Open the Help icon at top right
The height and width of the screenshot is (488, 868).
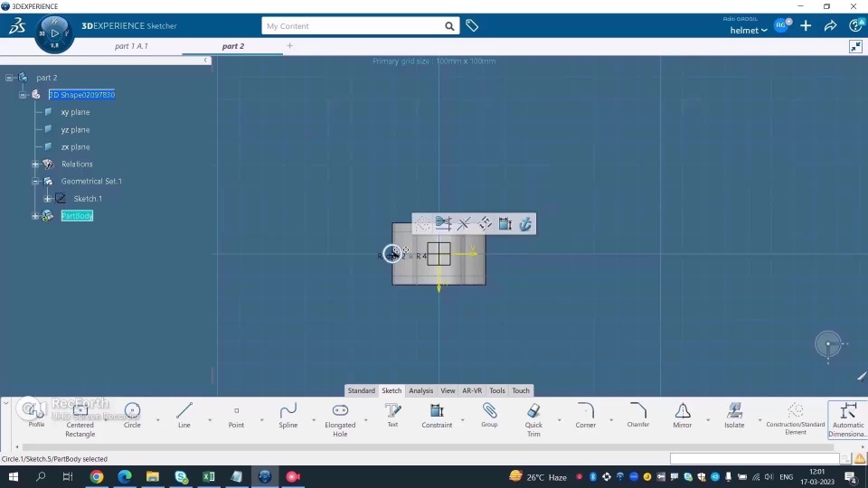[x=856, y=25]
